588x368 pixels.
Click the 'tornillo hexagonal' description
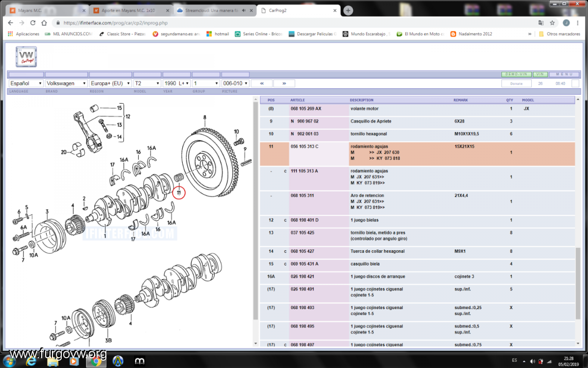point(368,134)
